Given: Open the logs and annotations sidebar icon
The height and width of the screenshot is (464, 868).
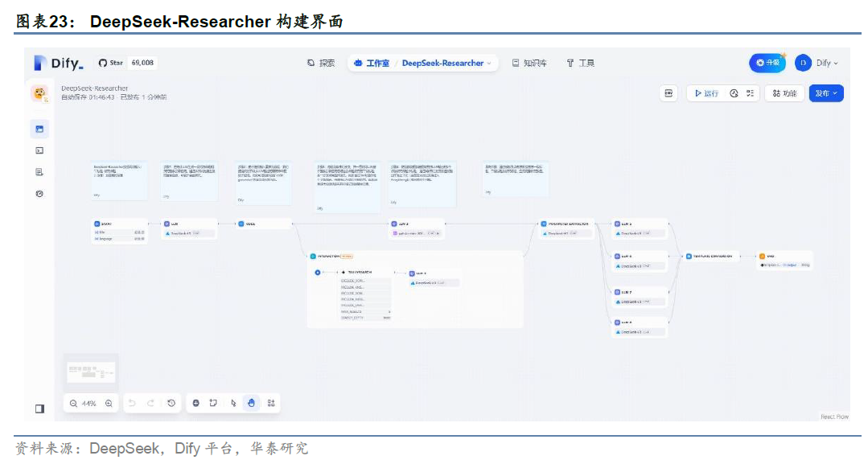Looking at the screenshot, I should [39, 172].
